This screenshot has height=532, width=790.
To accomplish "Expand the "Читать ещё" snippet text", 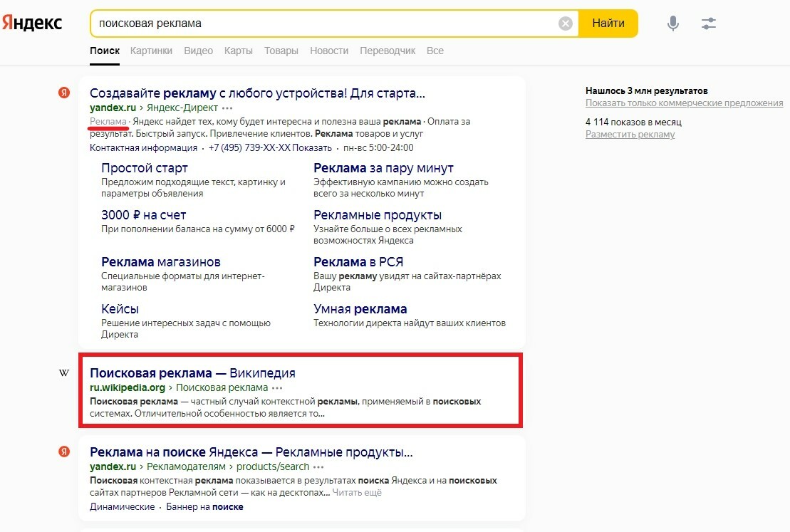I will click(x=357, y=493).
